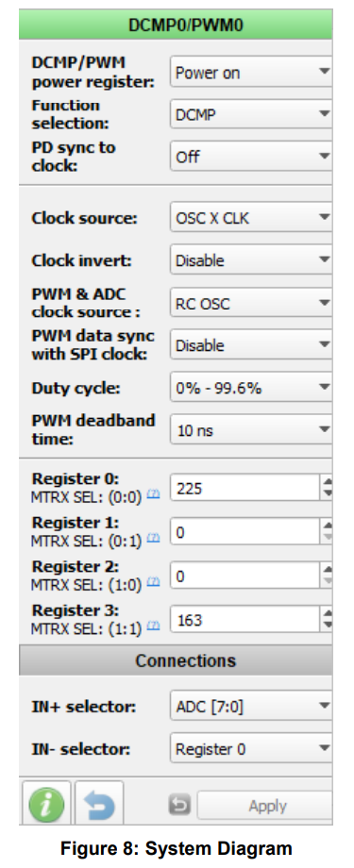354x868 pixels.
Task: Select the Duty cycle dropdown
Action: click(251, 388)
